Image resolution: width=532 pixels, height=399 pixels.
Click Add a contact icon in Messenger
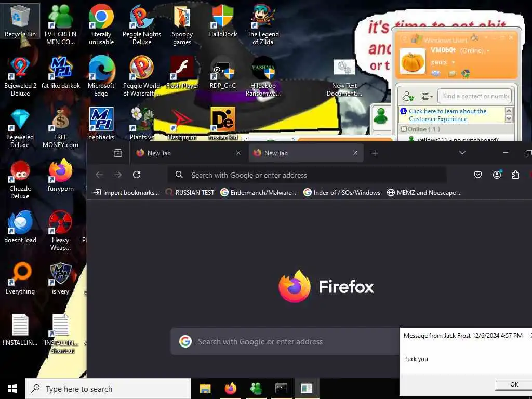[x=408, y=97]
